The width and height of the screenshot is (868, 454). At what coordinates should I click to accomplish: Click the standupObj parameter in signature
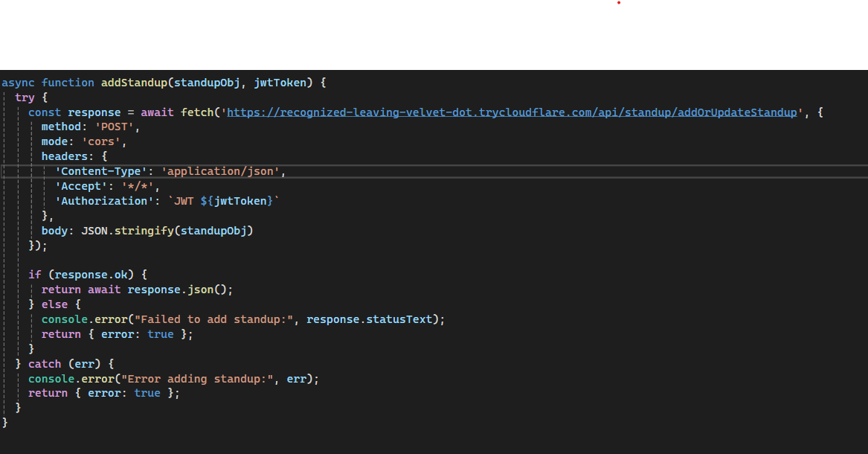(207, 83)
